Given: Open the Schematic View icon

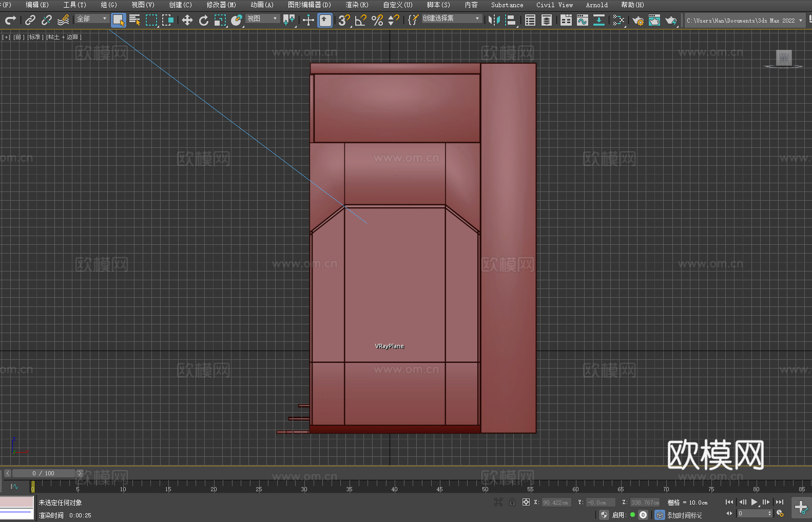Looking at the screenshot, I should 618,20.
